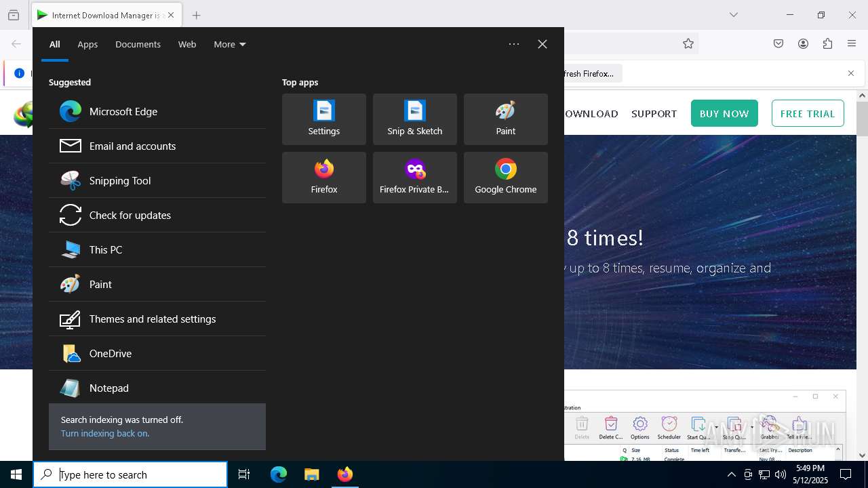The image size is (868, 488).
Task: Open This PC from suggestions
Action: pos(157,249)
